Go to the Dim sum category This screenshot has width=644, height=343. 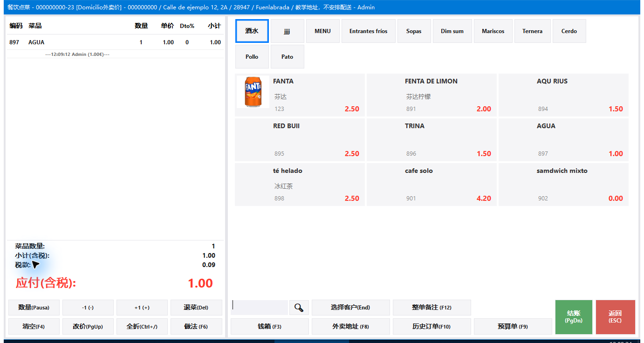(452, 31)
